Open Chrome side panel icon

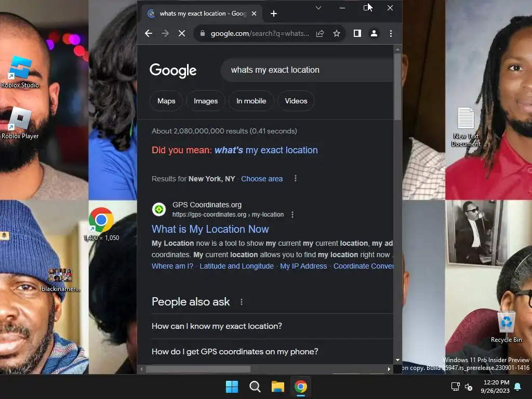point(357,33)
